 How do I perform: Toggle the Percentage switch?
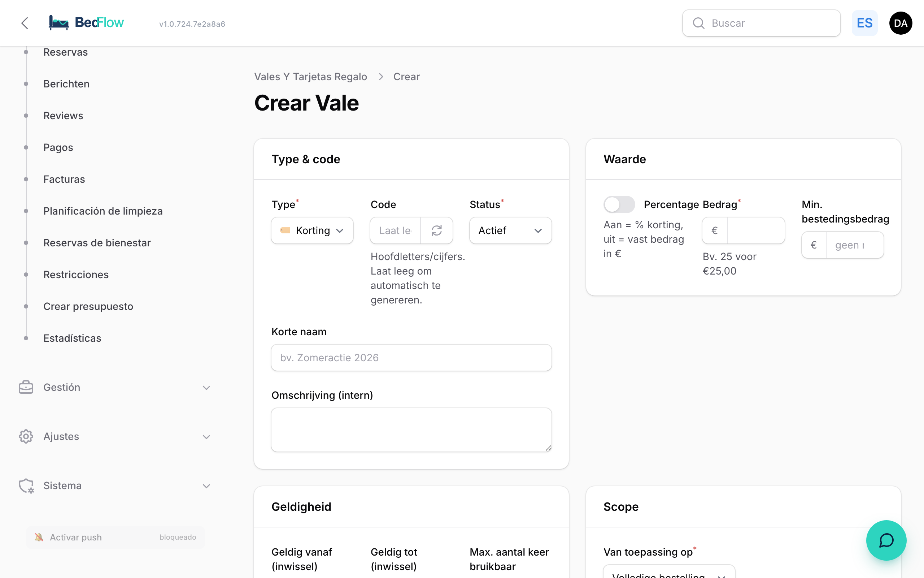pyautogui.click(x=619, y=204)
